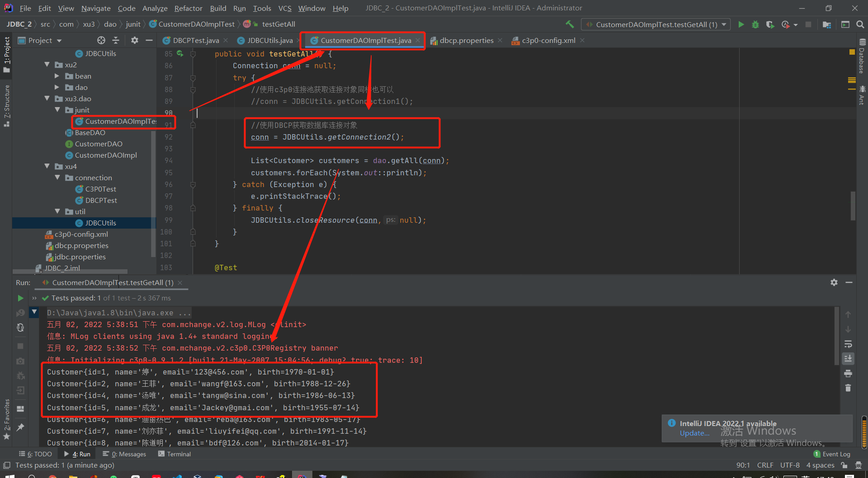
Task: Toggle scroll to end of console
Action: (848, 359)
